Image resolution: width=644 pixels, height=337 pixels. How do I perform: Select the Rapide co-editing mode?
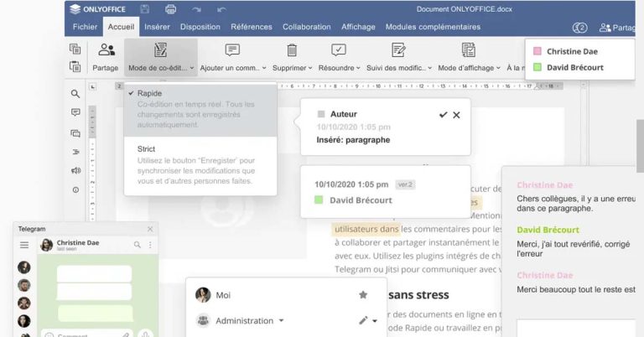click(x=200, y=109)
